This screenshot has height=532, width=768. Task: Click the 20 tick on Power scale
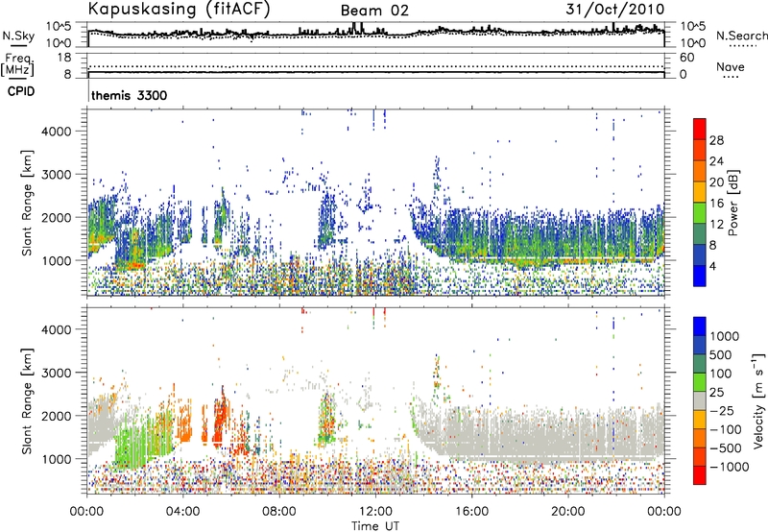[x=716, y=182]
